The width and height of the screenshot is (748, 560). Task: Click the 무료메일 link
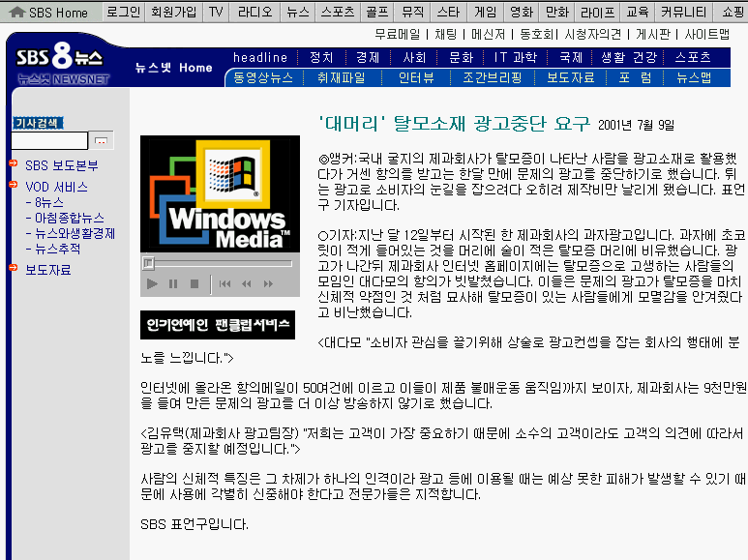pyautogui.click(x=398, y=35)
